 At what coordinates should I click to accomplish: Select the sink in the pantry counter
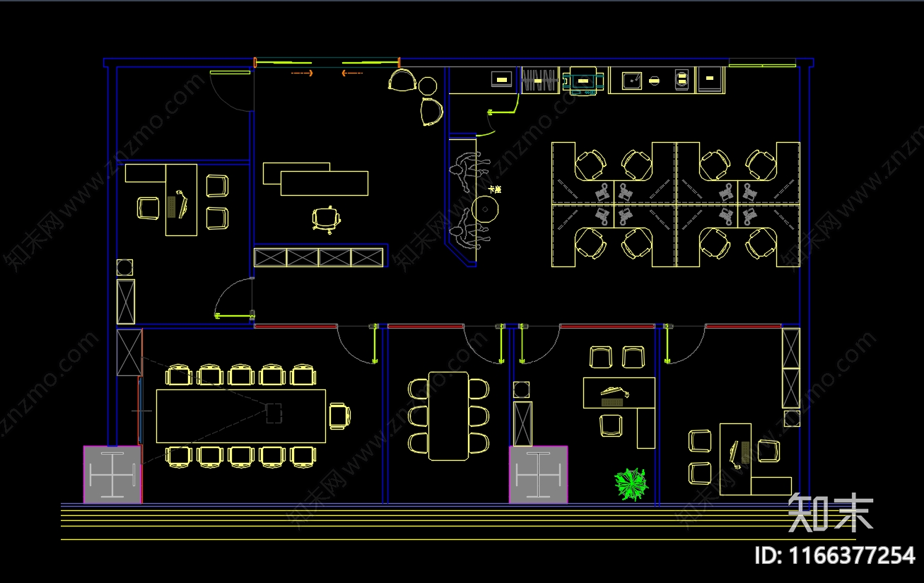coord(631,81)
